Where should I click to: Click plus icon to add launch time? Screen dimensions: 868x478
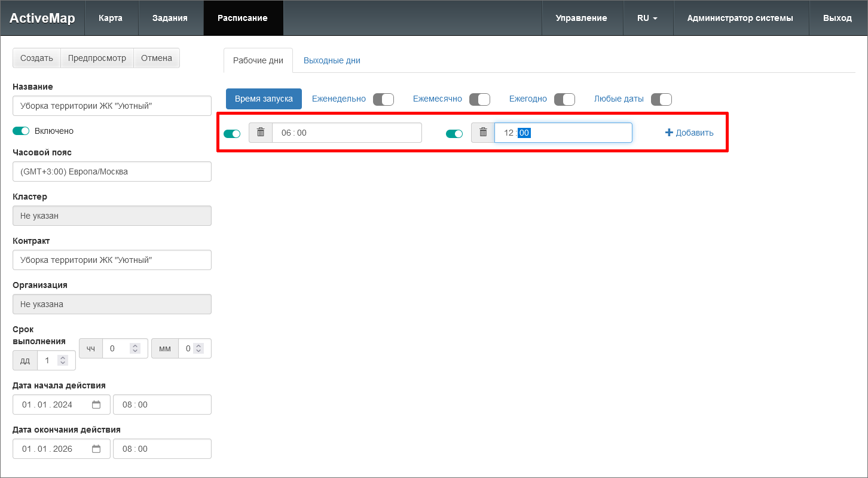point(669,133)
